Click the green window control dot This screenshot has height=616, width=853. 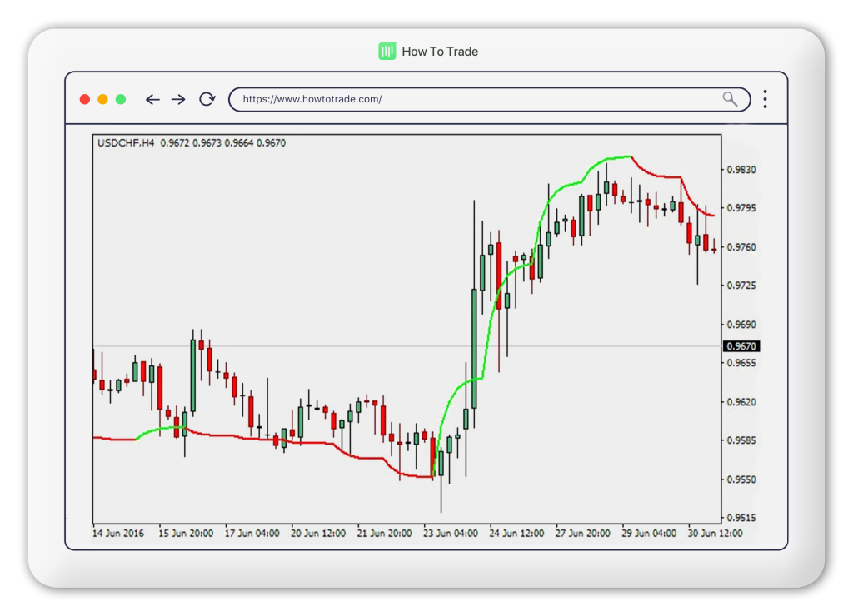(121, 99)
